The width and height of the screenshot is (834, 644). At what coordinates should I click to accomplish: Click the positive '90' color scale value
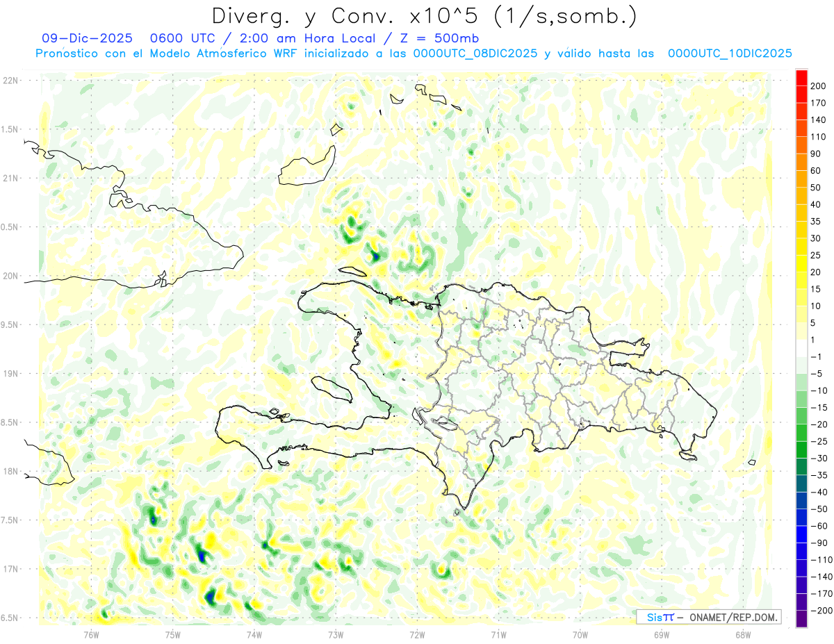point(816,154)
